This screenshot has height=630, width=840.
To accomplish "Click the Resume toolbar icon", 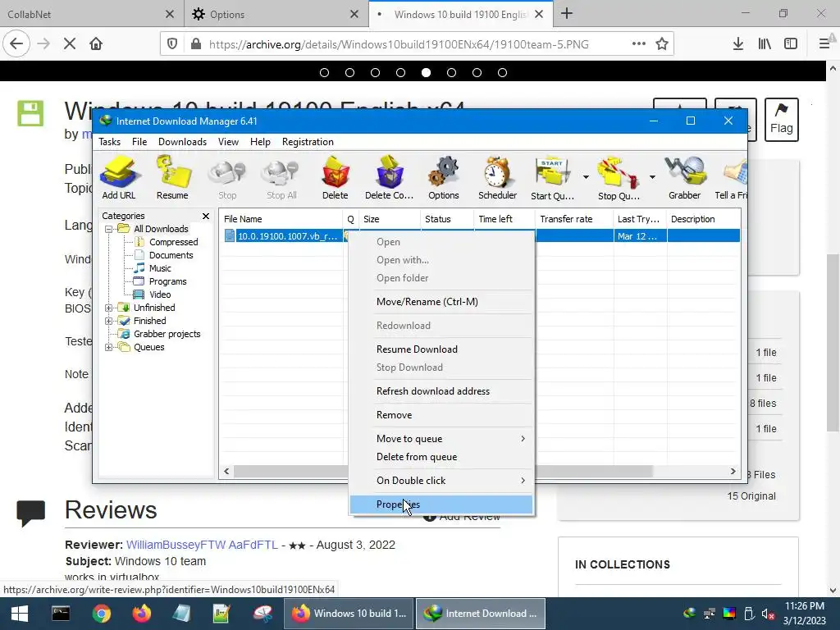I will click(x=172, y=178).
